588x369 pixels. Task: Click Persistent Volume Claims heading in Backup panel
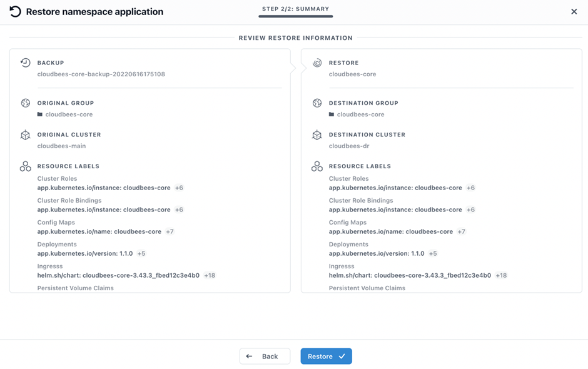pyautogui.click(x=75, y=288)
